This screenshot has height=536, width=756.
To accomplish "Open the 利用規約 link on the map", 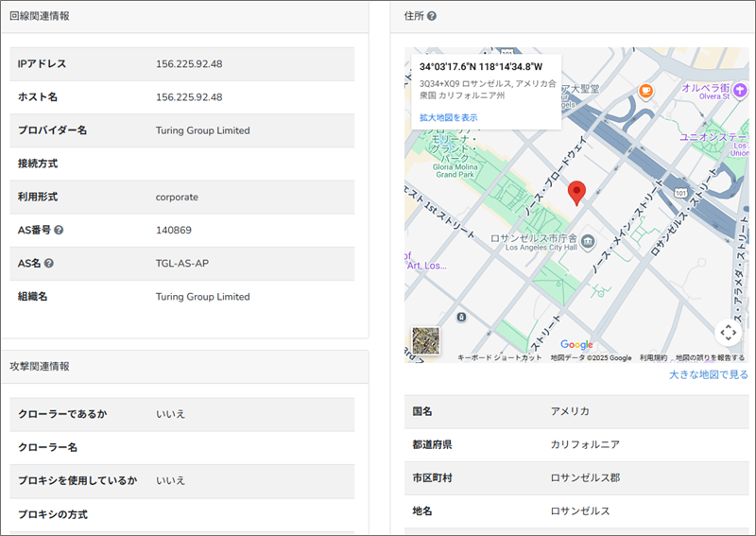I will coord(653,358).
